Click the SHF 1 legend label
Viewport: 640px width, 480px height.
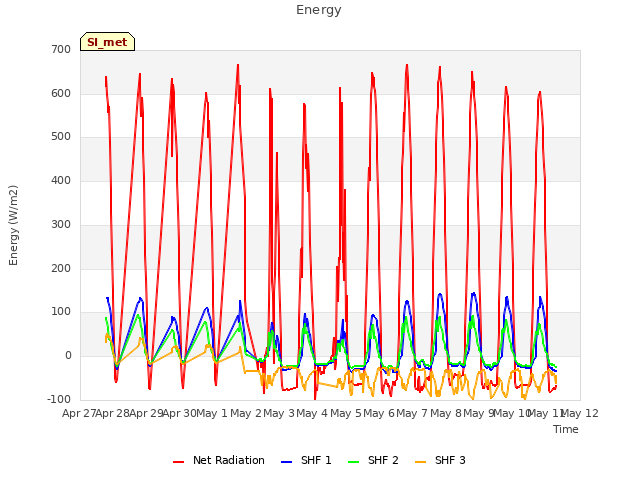click(x=316, y=460)
